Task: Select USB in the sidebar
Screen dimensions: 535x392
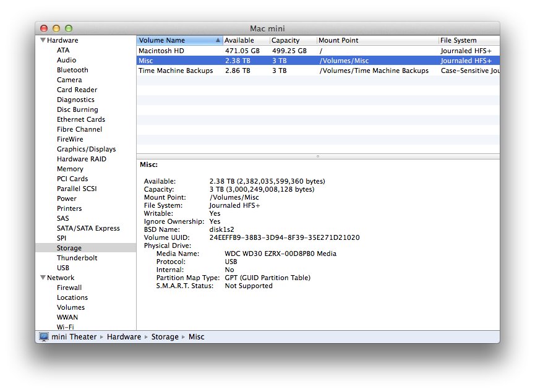Action: (63, 268)
